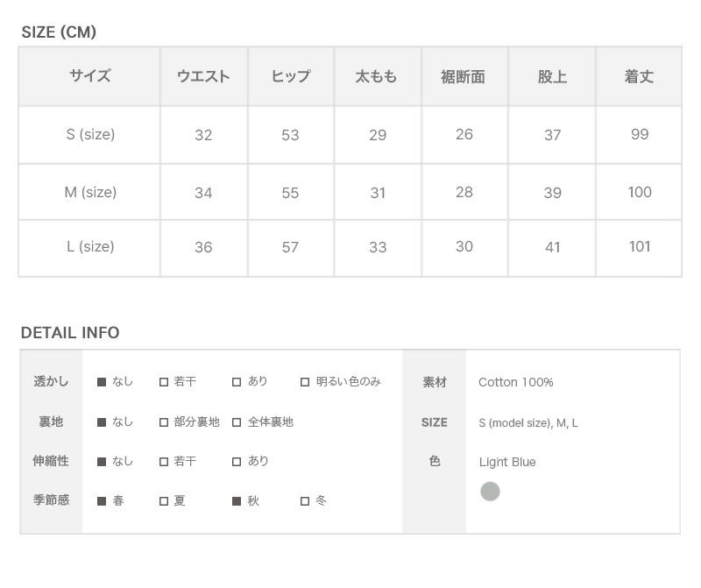The image size is (701, 588).
Task: Enable the 夏 season checkbox
Action: point(164,501)
